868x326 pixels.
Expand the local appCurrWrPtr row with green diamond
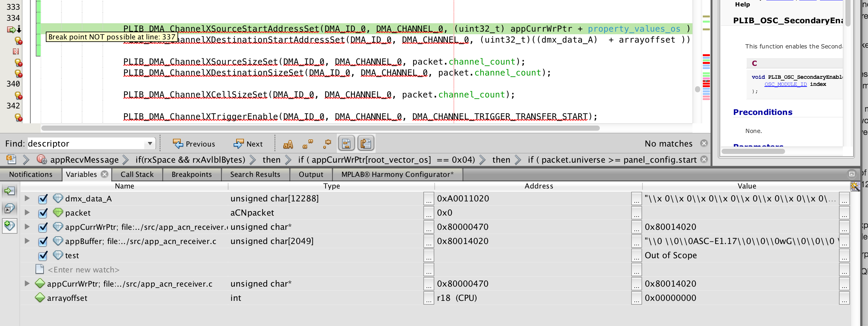(x=27, y=283)
